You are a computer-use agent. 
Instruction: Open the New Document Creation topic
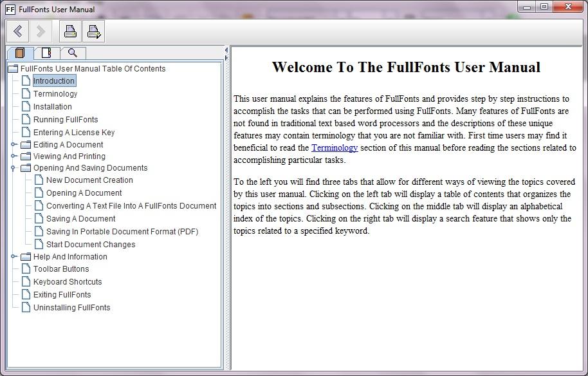pyautogui.click(x=89, y=180)
